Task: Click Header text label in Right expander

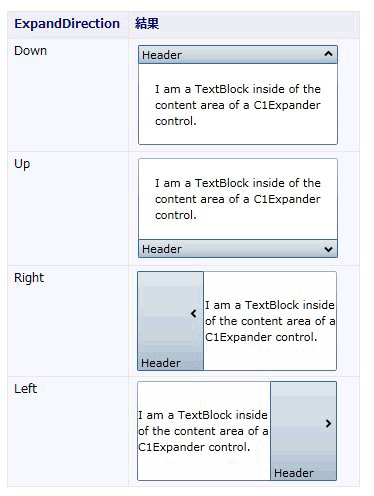Action: click(161, 363)
